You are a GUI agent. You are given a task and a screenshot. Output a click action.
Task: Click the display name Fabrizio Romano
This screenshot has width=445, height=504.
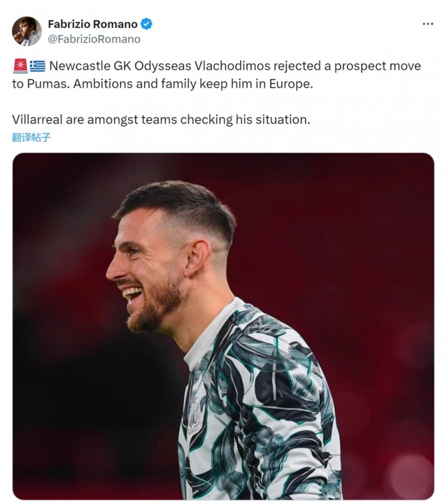pyautogui.click(x=93, y=24)
